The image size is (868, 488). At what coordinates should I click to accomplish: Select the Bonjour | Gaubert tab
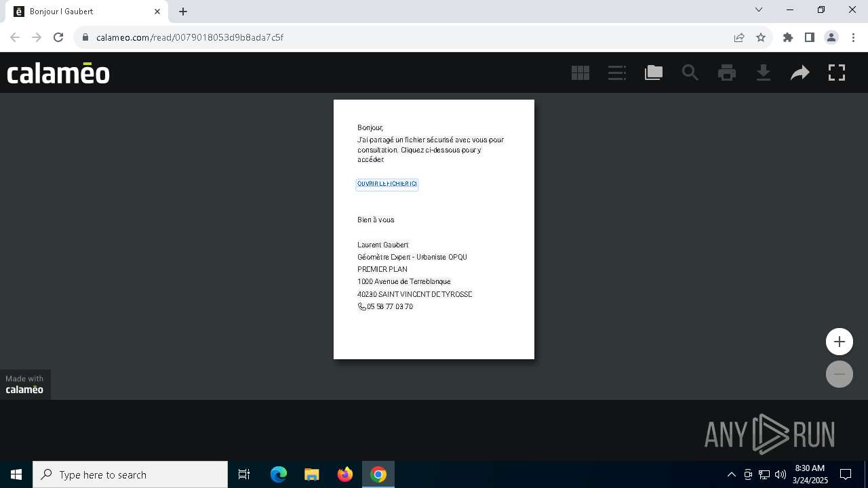pos(86,12)
